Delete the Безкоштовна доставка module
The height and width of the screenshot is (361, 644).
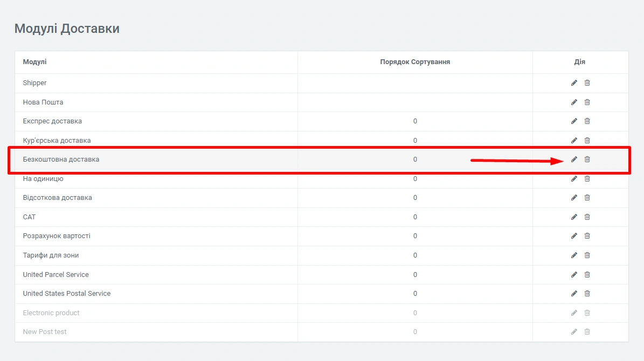(587, 159)
